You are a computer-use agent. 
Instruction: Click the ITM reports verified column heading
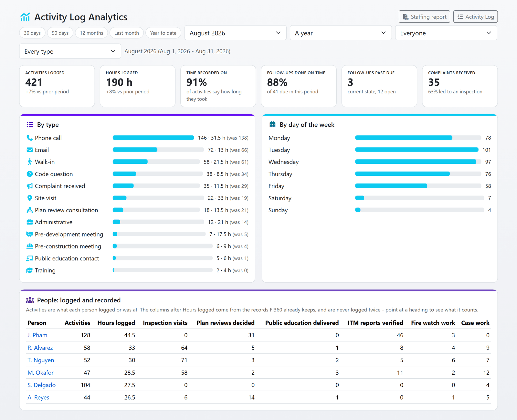tap(375, 323)
